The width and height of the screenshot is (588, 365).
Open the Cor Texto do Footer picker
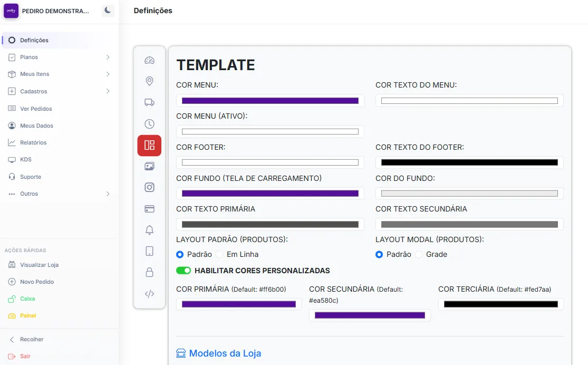469,162
